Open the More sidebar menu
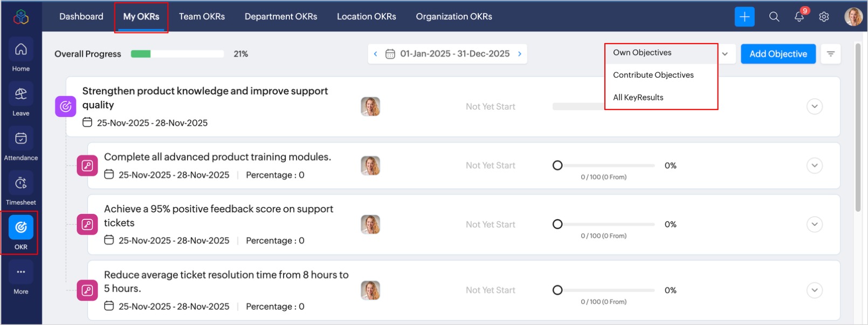 21,273
